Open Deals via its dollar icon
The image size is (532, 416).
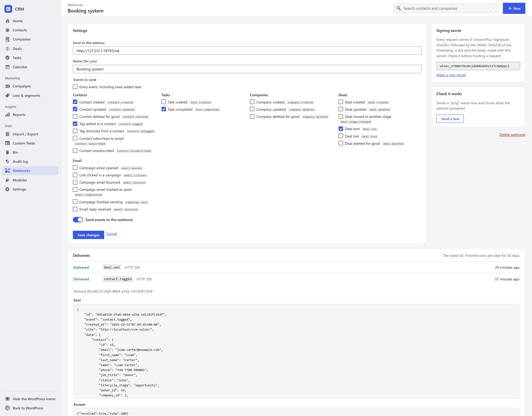pyautogui.click(x=8, y=49)
